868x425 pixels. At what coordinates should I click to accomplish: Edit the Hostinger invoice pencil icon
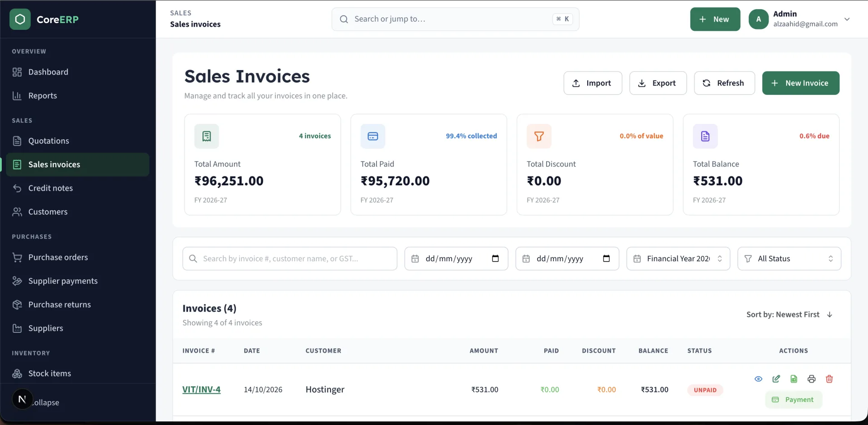pyautogui.click(x=776, y=379)
